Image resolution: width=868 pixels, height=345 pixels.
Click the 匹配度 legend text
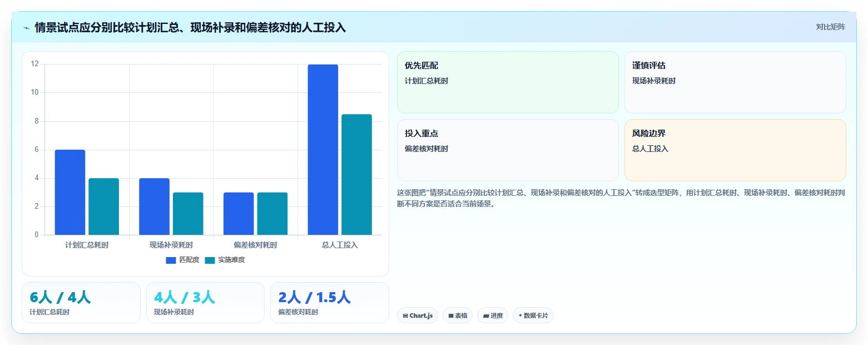[189, 260]
